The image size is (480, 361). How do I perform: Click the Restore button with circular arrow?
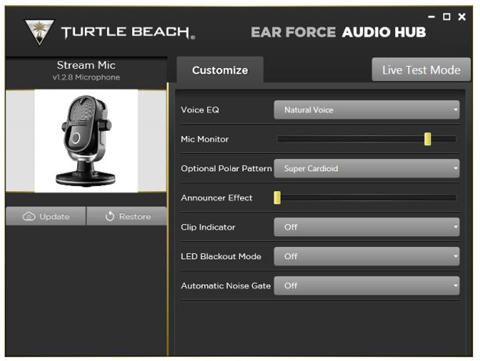pyautogui.click(x=127, y=216)
